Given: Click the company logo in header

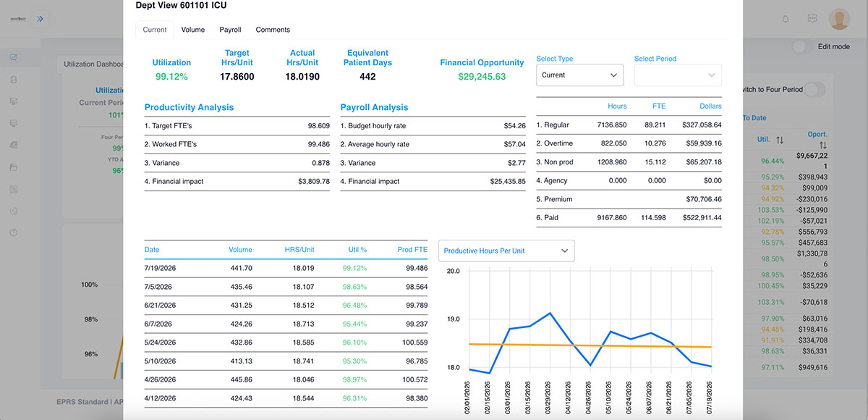Looking at the screenshot, I should pyautogui.click(x=17, y=19).
